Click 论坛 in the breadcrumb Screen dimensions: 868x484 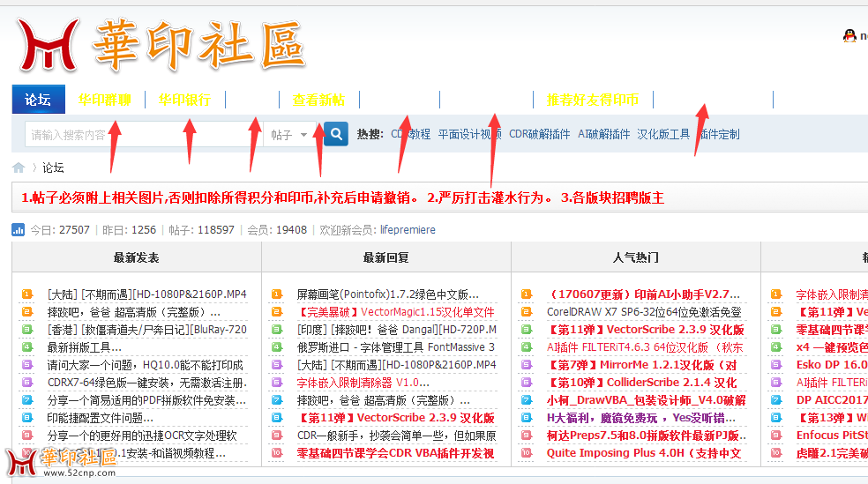(x=53, y=168)
